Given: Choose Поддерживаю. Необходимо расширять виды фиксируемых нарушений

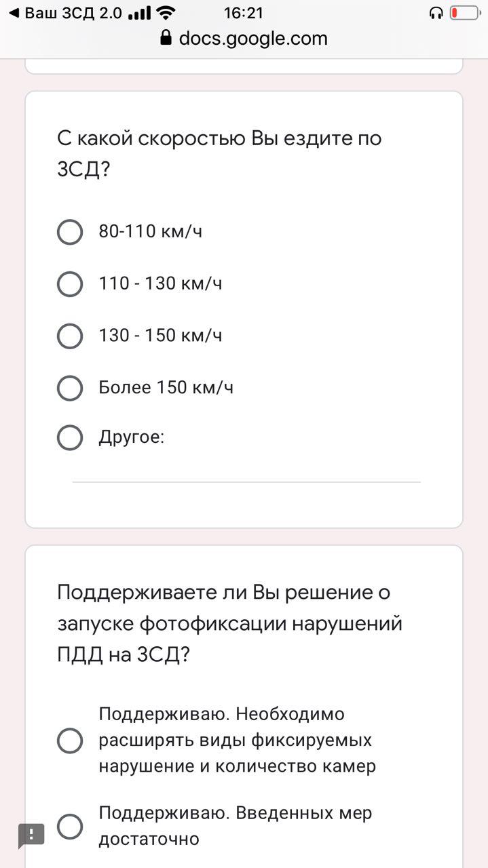Looking at the screenshot, I should tap(69, 741).
